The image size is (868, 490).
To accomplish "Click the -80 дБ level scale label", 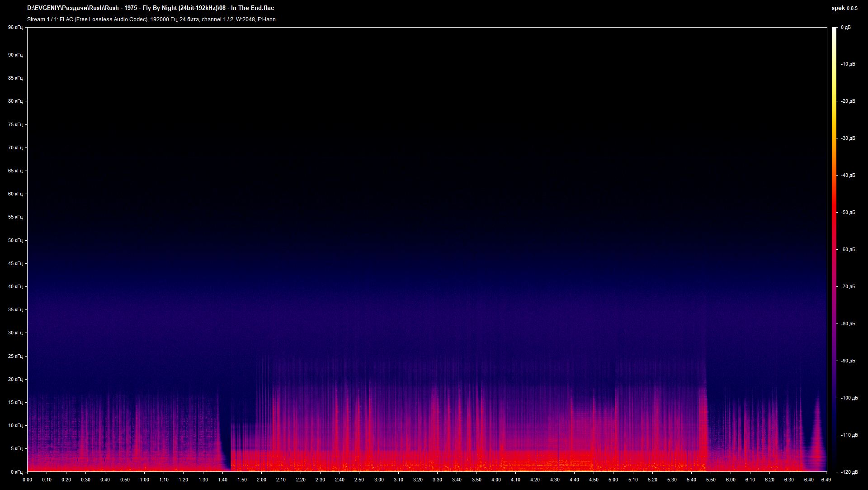I will pyautogui.click(x=848, y=324).
